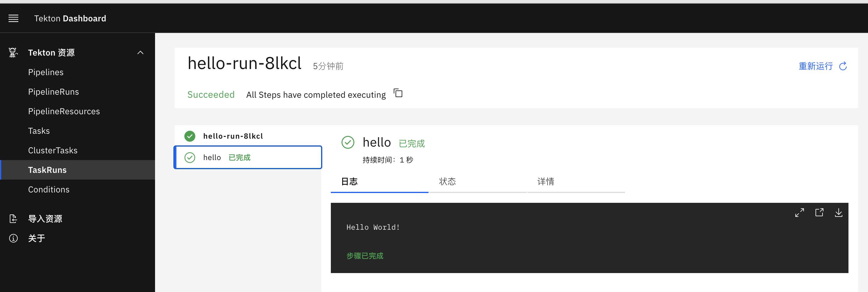Select the hello step row
This screenshot has height=292, width=868.
(248, 158)
